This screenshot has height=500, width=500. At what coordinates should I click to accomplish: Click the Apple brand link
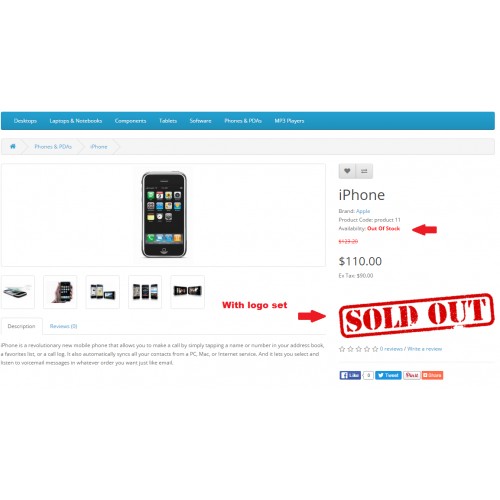[363, 211]
